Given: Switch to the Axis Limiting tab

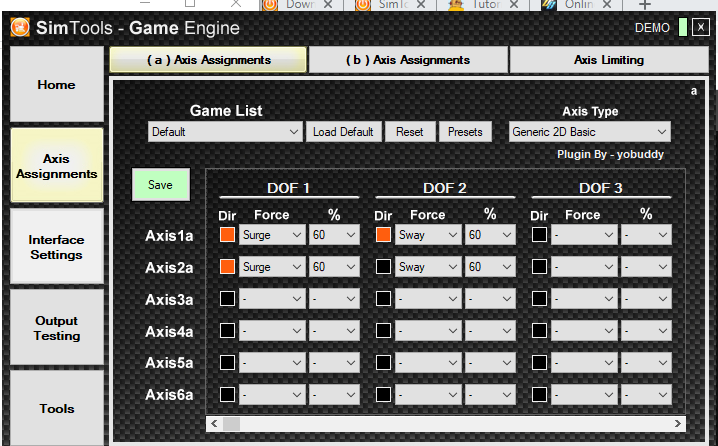Looking at the screenshot, I should [x=609, y=60].
